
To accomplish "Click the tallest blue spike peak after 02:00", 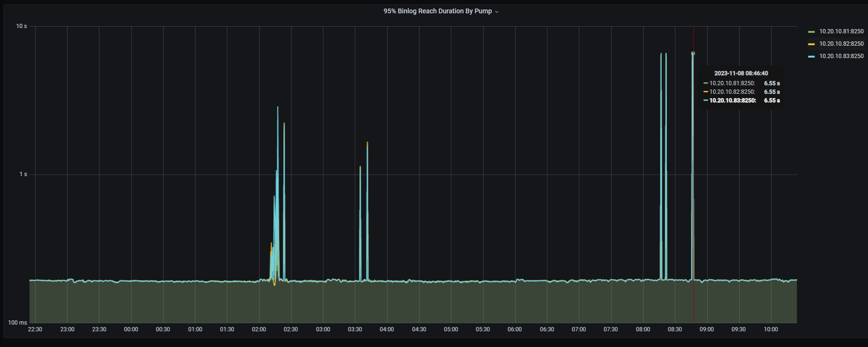I will pyautogui.click(x=278, y=107).
